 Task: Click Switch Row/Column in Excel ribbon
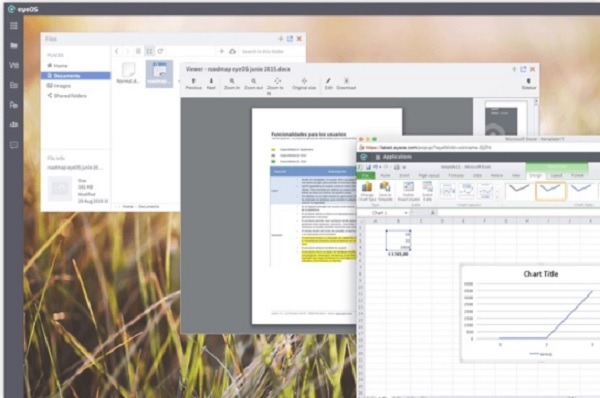(409, 192)
